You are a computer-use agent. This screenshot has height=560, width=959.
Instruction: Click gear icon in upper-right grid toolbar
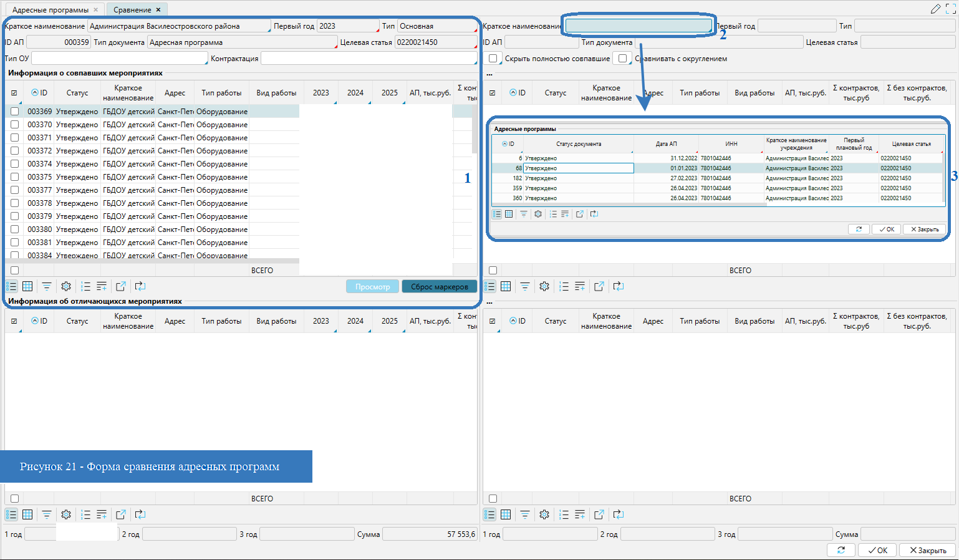(x=544, y=286)
